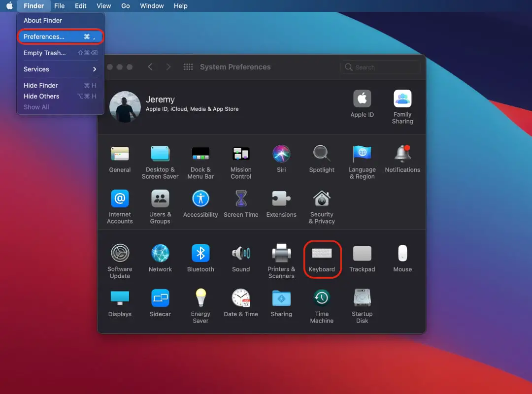532x394 pixels.
Task: Go forward in System Preferences
Action: [168, 67]
